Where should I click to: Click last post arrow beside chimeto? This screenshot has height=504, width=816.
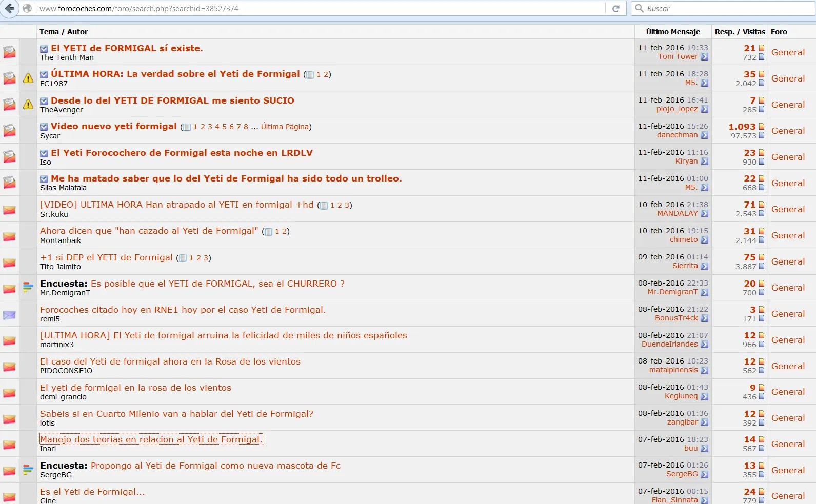pyautogui.click(x=705, y=240)
